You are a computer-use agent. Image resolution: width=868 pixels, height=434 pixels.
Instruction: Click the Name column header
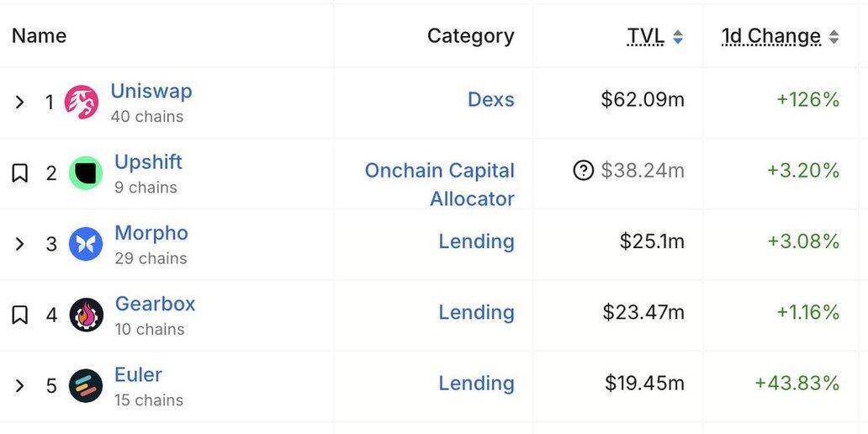39,36
